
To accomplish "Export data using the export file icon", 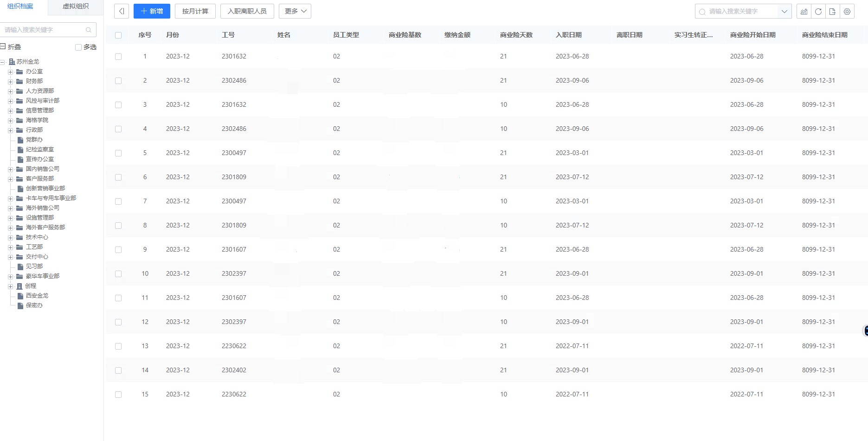I will tap(832, 11).
